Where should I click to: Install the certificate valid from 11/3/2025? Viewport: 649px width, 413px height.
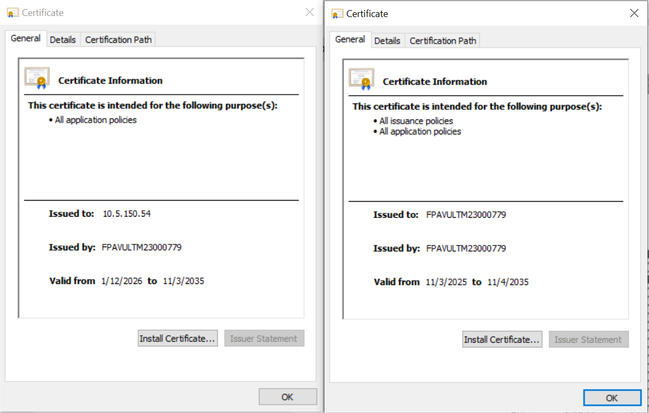tap(502, 340)
